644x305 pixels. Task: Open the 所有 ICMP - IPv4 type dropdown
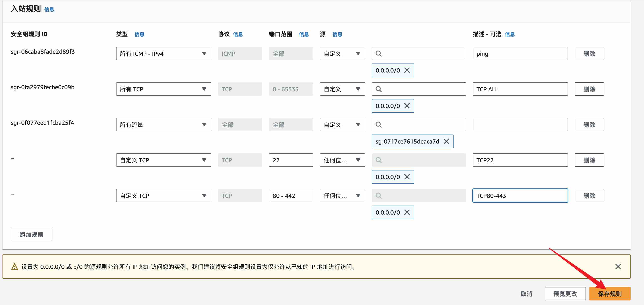(164, 53)
